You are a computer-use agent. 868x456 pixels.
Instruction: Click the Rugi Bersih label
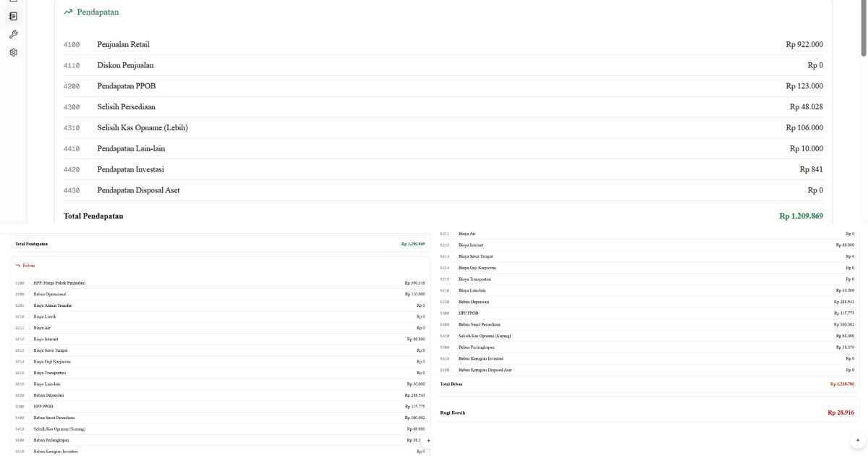tap(453, 413)
